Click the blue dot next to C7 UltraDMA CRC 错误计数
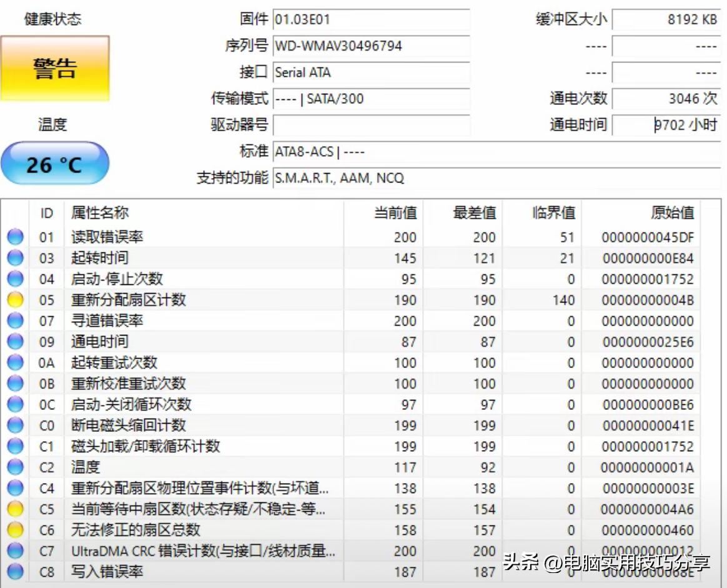This screenshot has width=727, height=588. [14, 551]
